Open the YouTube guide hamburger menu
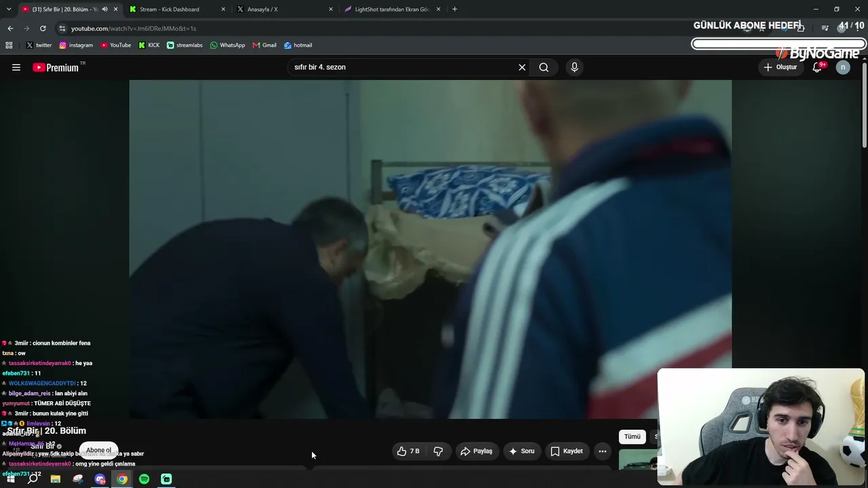The width and height of the screenshot is (868, 488). (x=16, y=67)
